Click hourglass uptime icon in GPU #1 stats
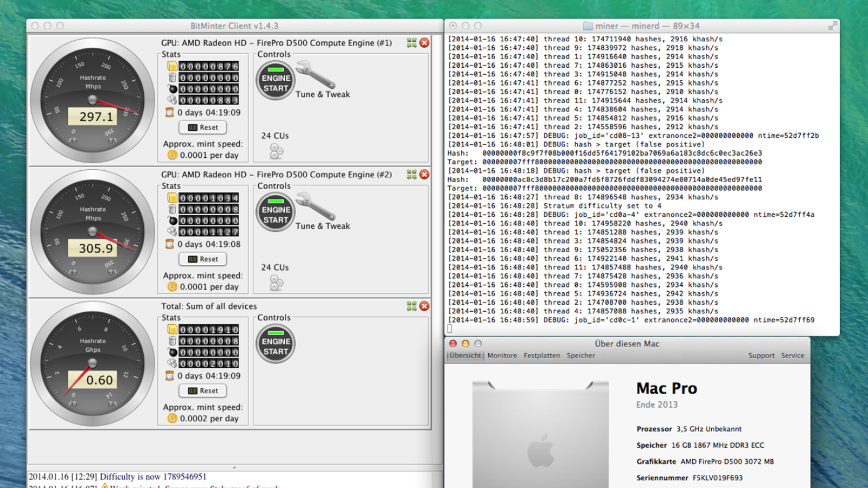Image resolution: width=868 pixels, height=488 pixels. (170, 112)
